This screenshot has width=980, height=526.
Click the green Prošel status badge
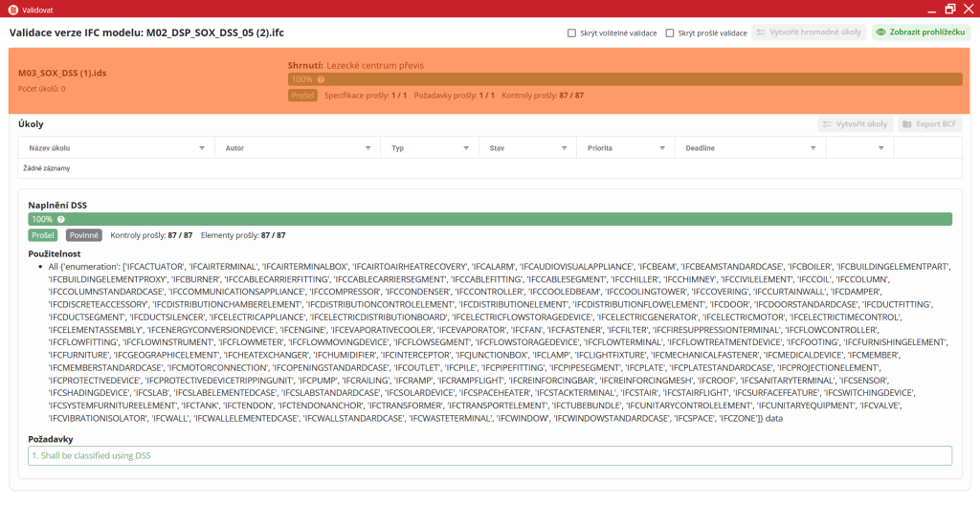click(x=43, y=235)
